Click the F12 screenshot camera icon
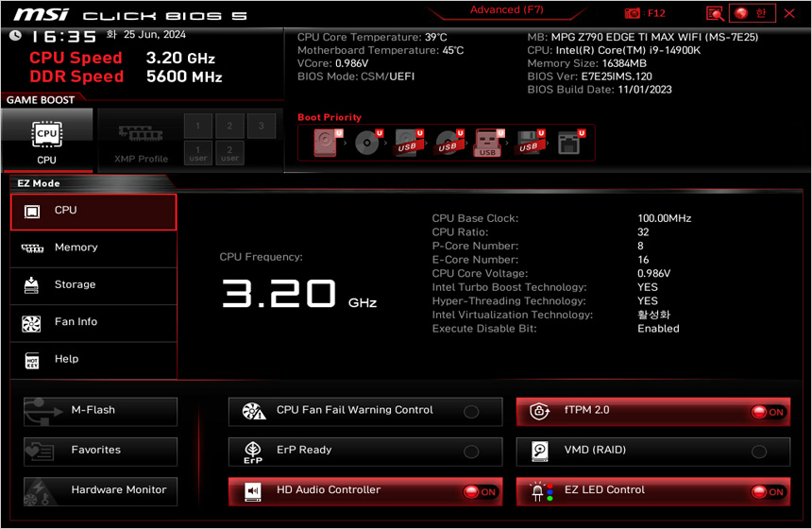 [x=633, y=13]
